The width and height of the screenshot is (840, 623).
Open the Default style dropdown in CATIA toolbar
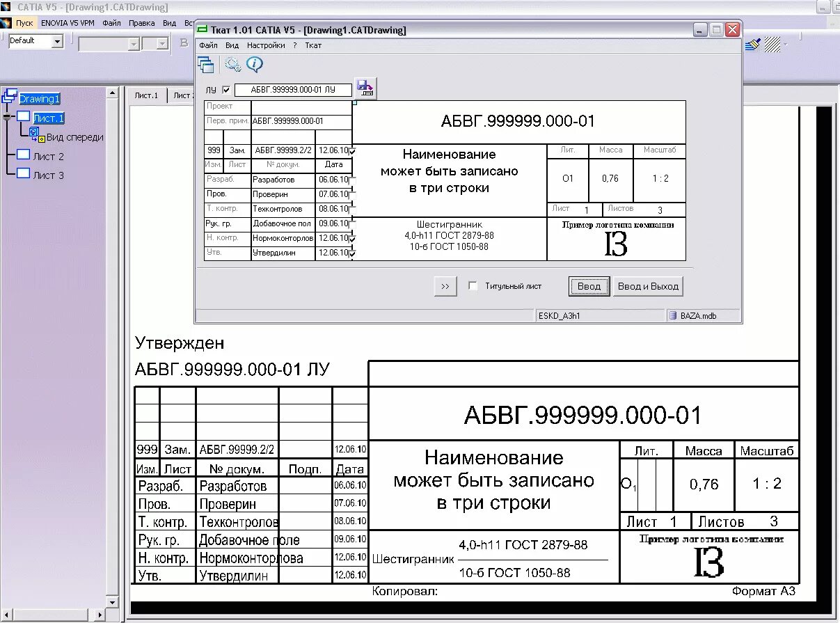[57, 41]
